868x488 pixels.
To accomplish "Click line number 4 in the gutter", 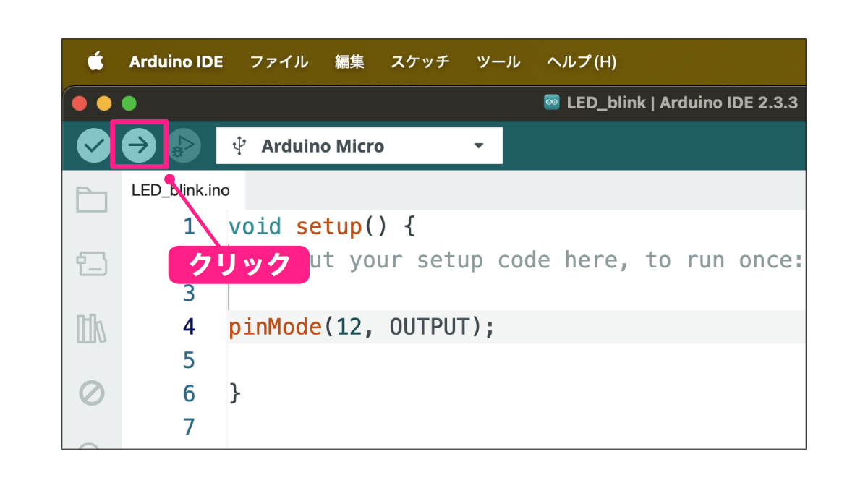I will (x=189, y=328).
